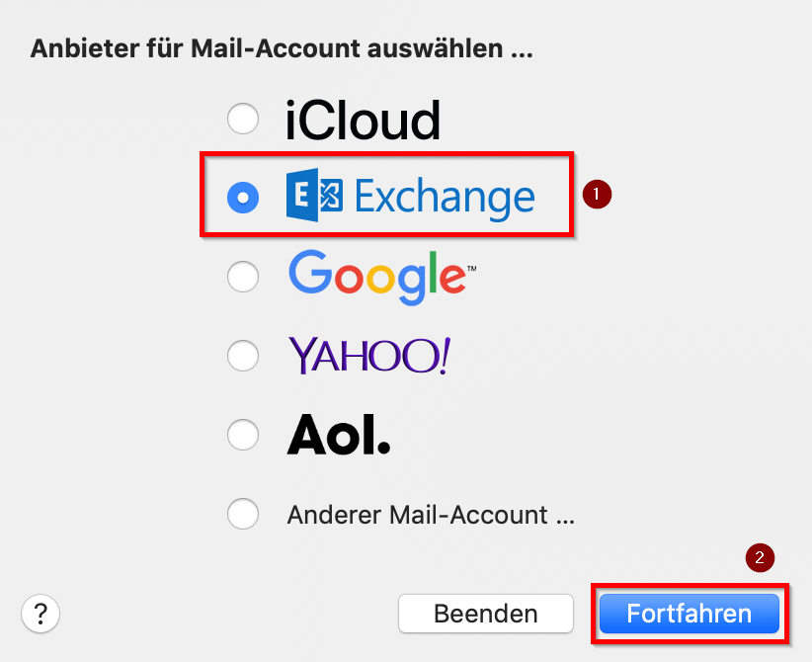Click the Anbieter für Mail-Account auswählen heading
This screenshot has height=662, width=812.
click(x=282, y=48)
